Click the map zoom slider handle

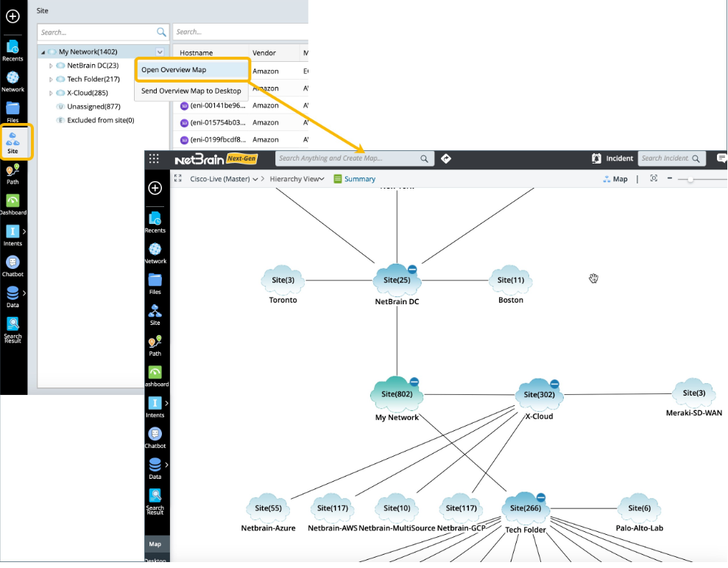click(x=690, y=180)
